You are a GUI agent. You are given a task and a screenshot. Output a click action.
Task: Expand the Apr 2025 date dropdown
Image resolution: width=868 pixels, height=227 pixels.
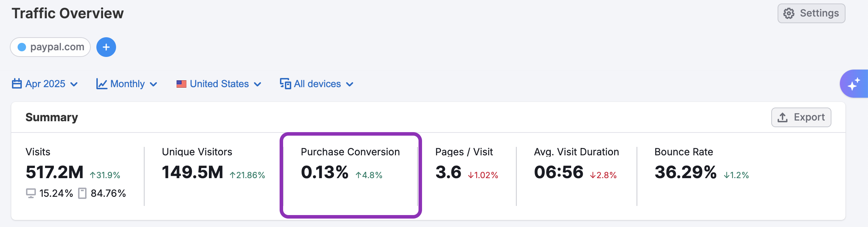point(74,84)
